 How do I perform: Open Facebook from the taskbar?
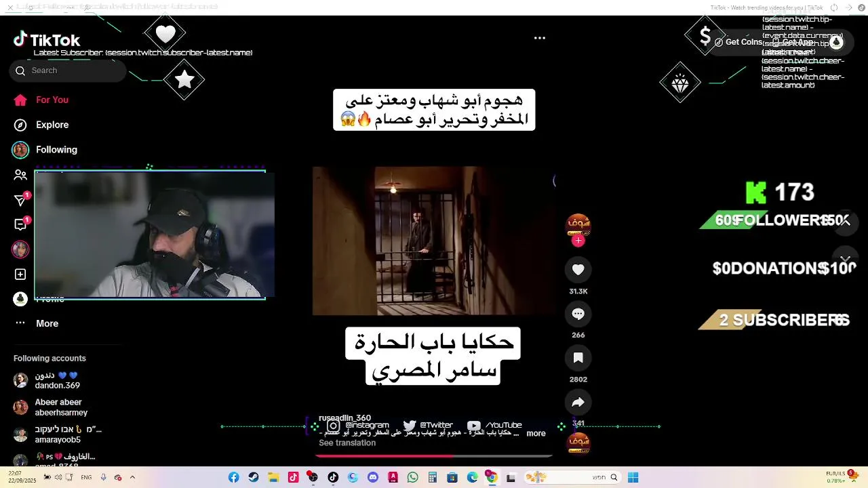coord(233,477)
